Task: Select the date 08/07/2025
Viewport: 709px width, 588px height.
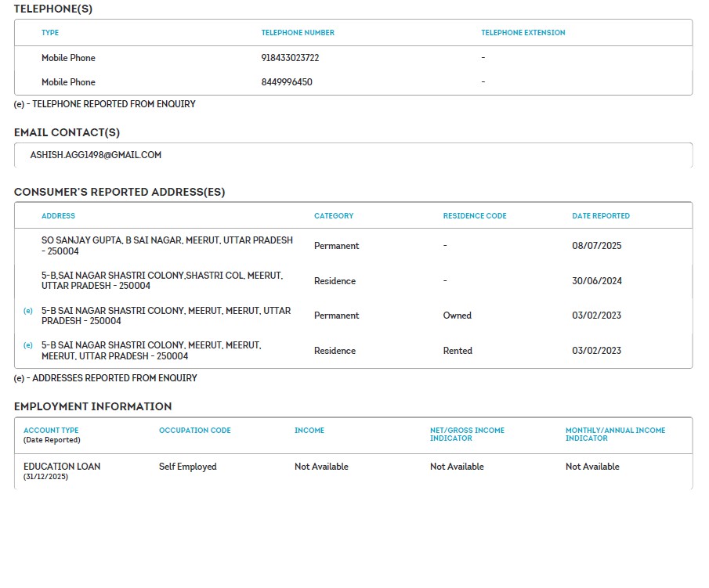Action: coord(596,246)
